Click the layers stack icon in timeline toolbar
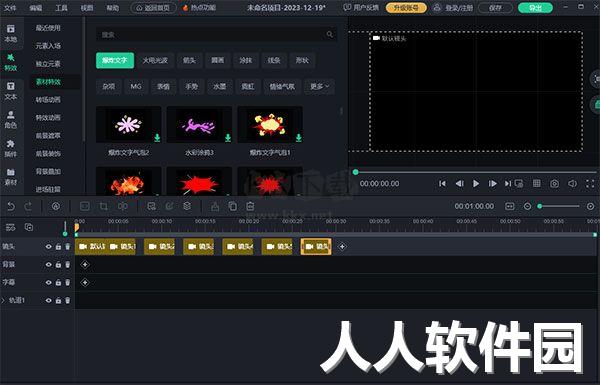The image size is (600, 385). (187, 206)
